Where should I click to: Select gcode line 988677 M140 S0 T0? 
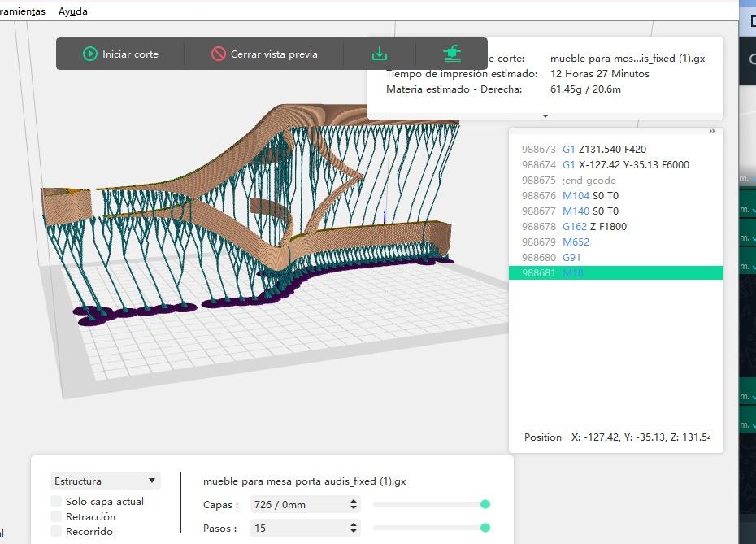[x=615, y=211]
